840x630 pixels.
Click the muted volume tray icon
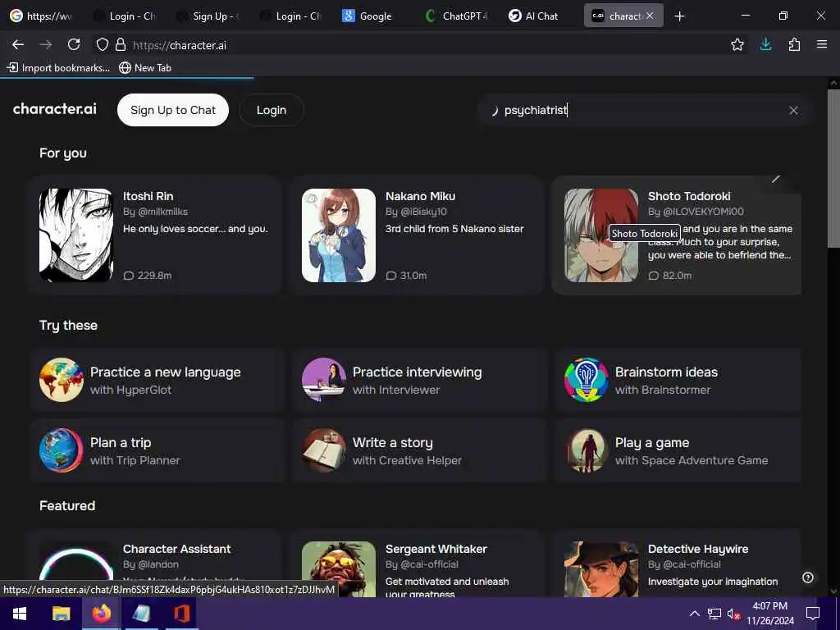tap(733, 614)
